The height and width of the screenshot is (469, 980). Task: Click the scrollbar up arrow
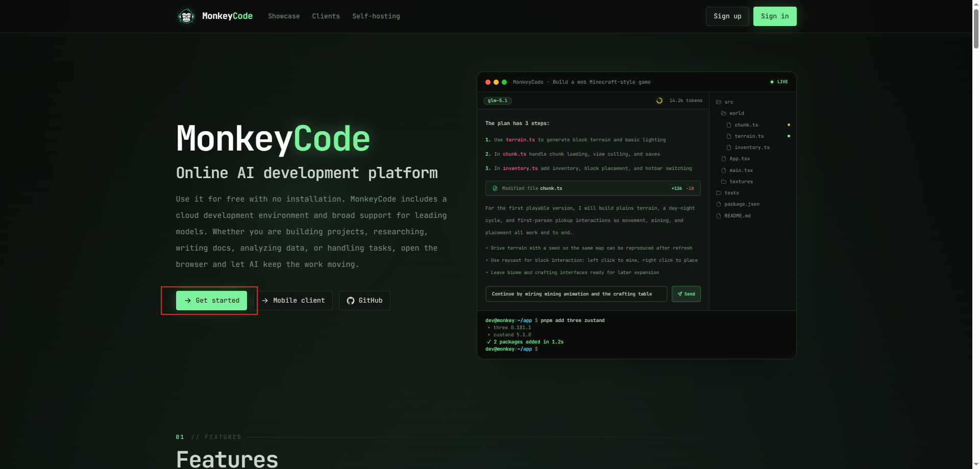point(976,4)
